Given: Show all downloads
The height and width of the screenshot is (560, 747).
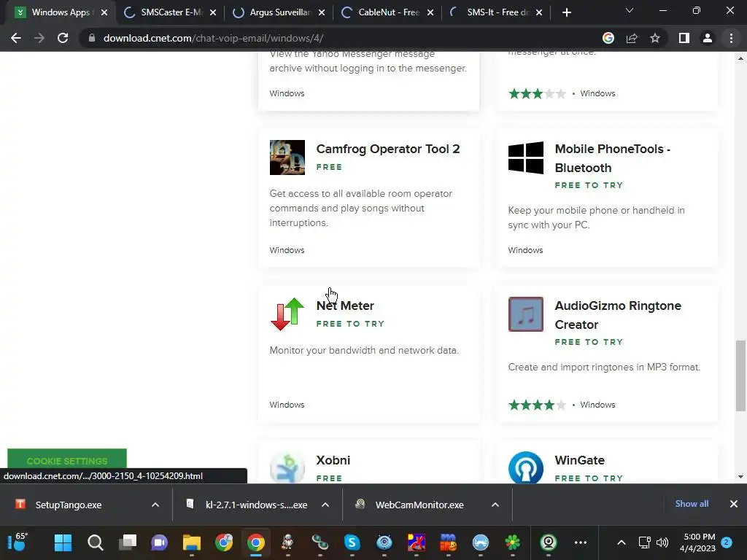Looking at the screenshot, I should coord(692,504).
